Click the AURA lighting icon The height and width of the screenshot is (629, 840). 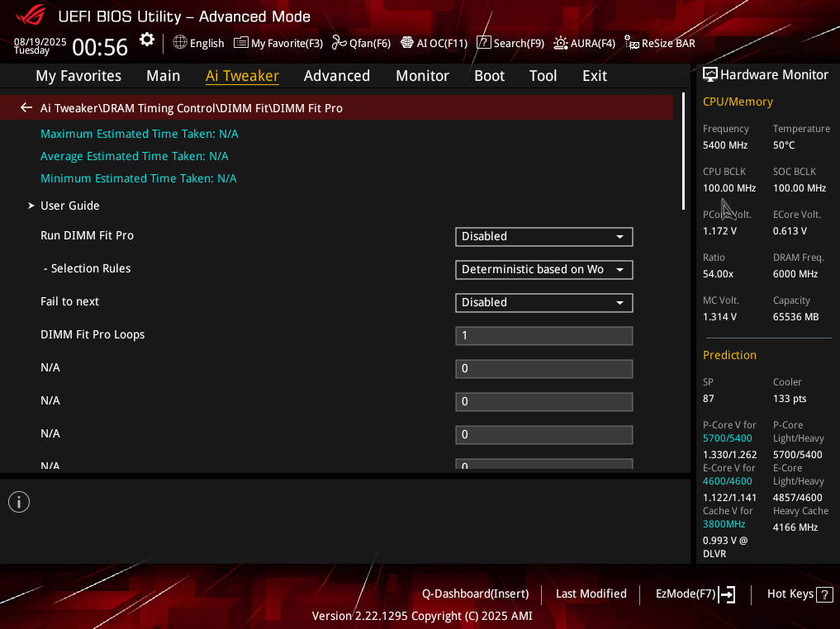coord(560,43)
